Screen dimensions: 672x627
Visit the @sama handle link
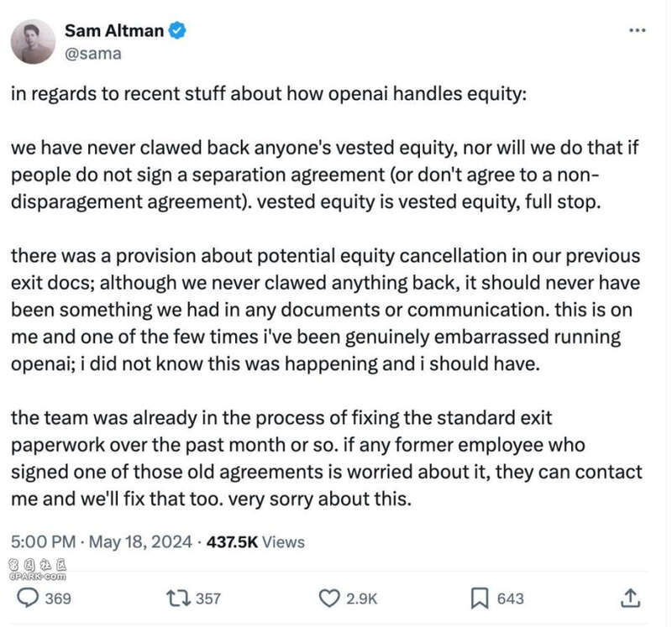[93, 54]
